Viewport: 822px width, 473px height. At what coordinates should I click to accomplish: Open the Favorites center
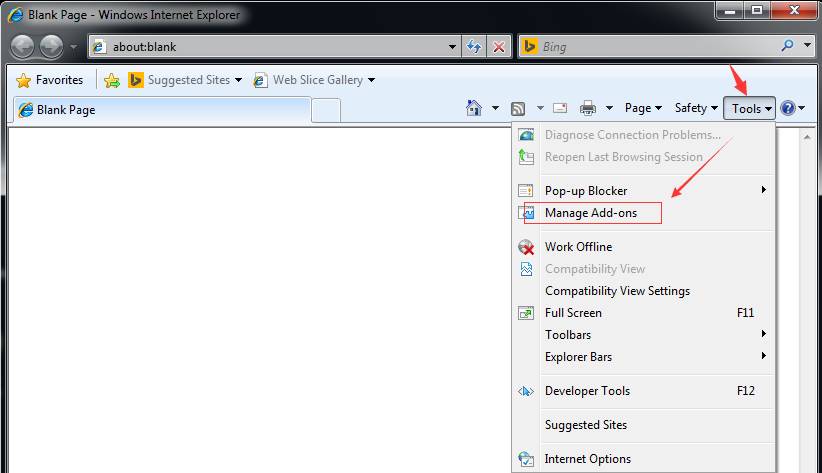[49, 80]
